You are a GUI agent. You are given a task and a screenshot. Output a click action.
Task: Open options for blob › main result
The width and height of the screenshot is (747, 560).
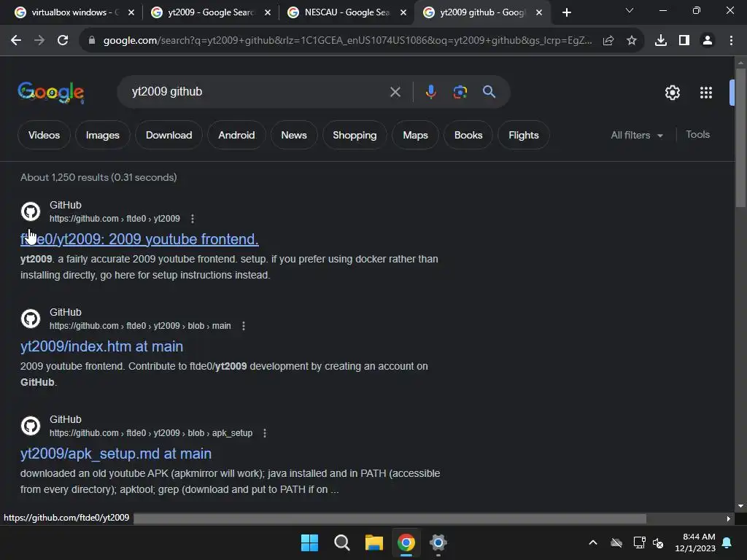coord(244,326)
